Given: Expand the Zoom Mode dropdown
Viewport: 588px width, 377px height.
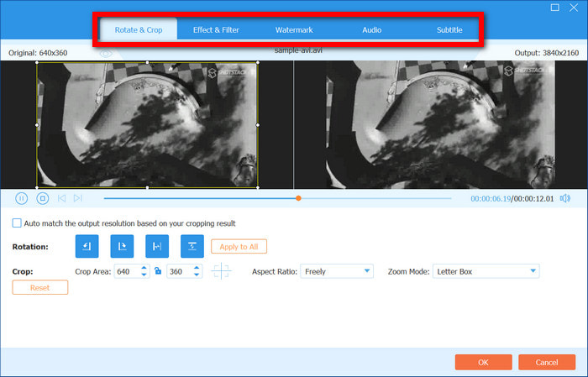Looking at the screenshot, I should 486,271.
